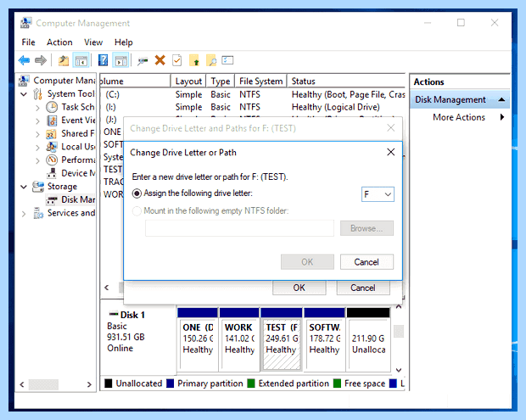The width and height of the screenshot is (526, 420).
Task: Select the Shared Folders icon
Action: point(51,134)
